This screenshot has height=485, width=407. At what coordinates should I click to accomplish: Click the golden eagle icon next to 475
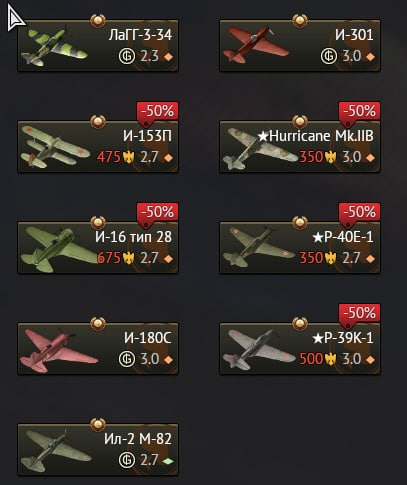coord(128,157)
